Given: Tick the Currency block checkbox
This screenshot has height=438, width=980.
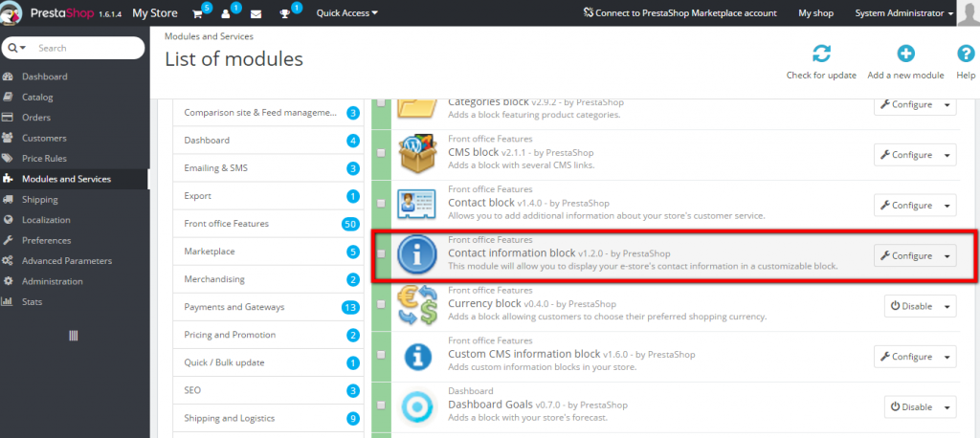Looking at the screenshot, I should click(x=381, y=304).
